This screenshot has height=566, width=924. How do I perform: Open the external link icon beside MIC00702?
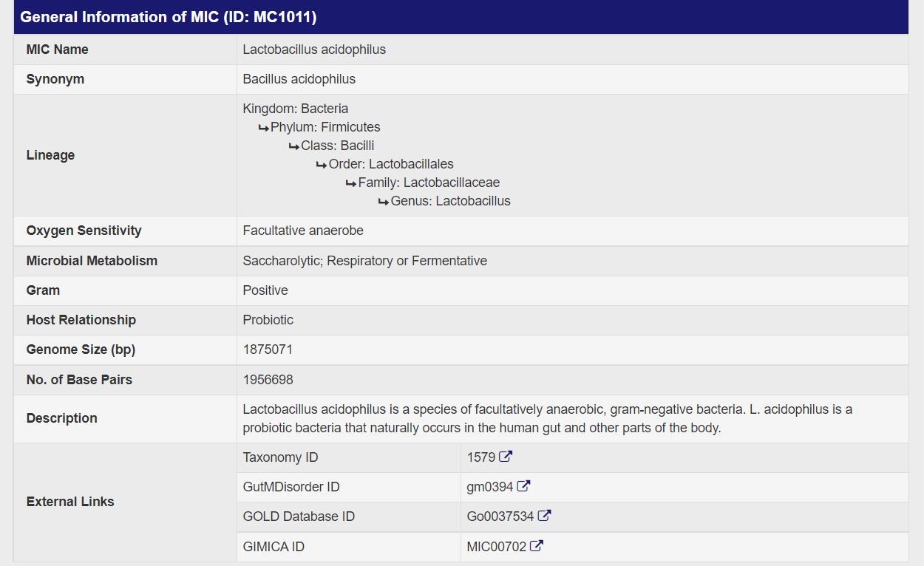[537, 546]
